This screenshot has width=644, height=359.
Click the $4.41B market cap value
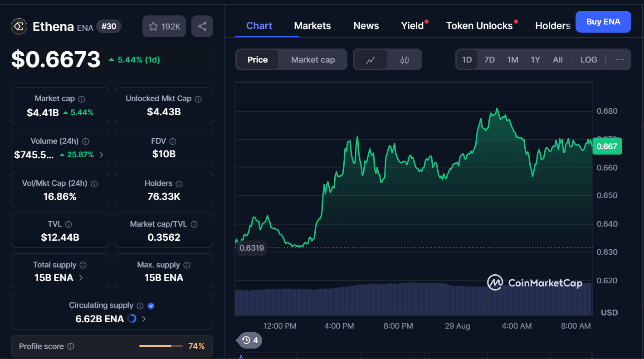click(x=43, y=112)
